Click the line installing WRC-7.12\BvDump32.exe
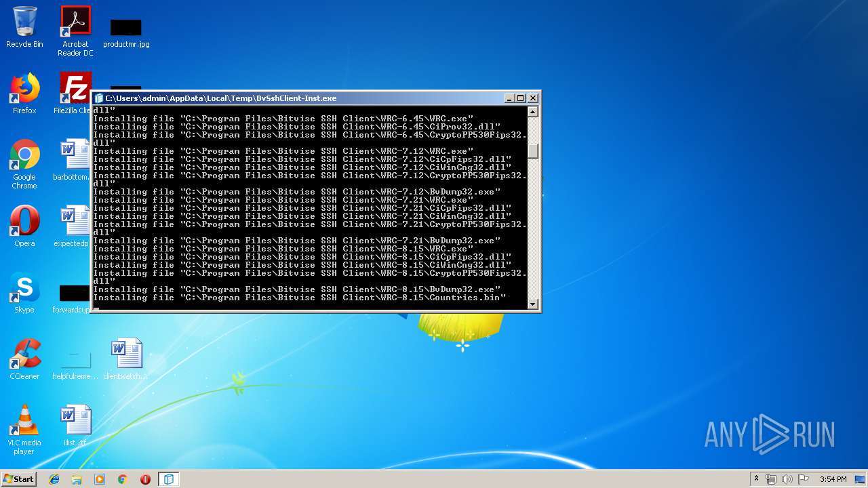The height and width of the screenshot is (488, 868). 297,192
